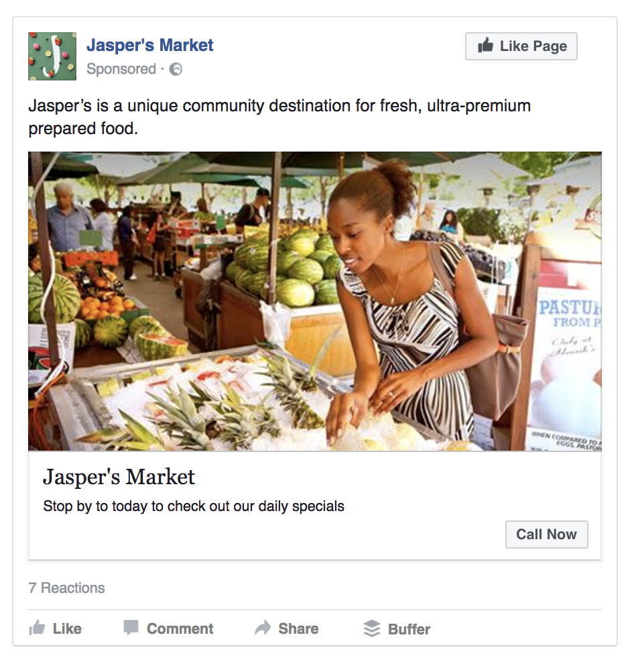
Task: Click the Share text label
Action: click(298, 629)
